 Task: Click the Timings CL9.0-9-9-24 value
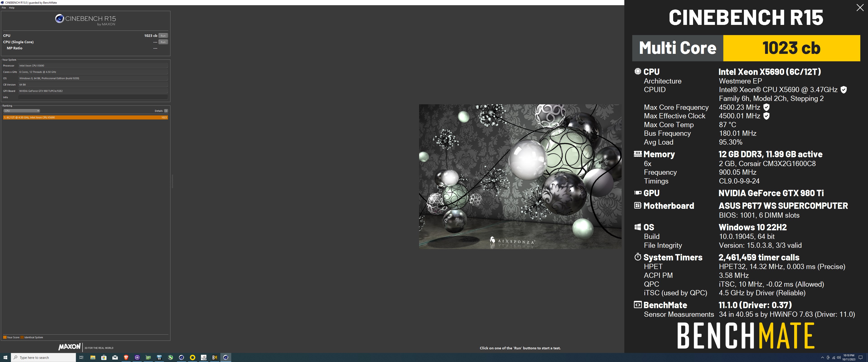(739, 181)
